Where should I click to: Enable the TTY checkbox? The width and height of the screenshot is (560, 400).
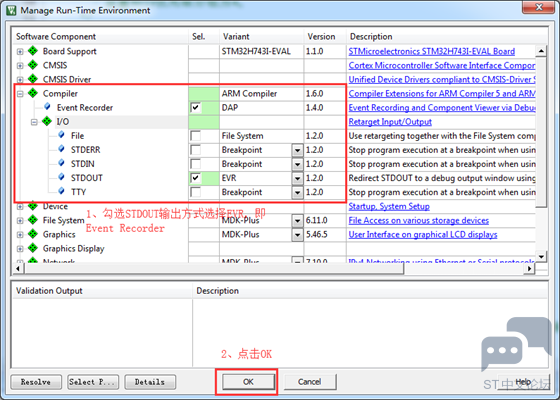tap(196, 192)
